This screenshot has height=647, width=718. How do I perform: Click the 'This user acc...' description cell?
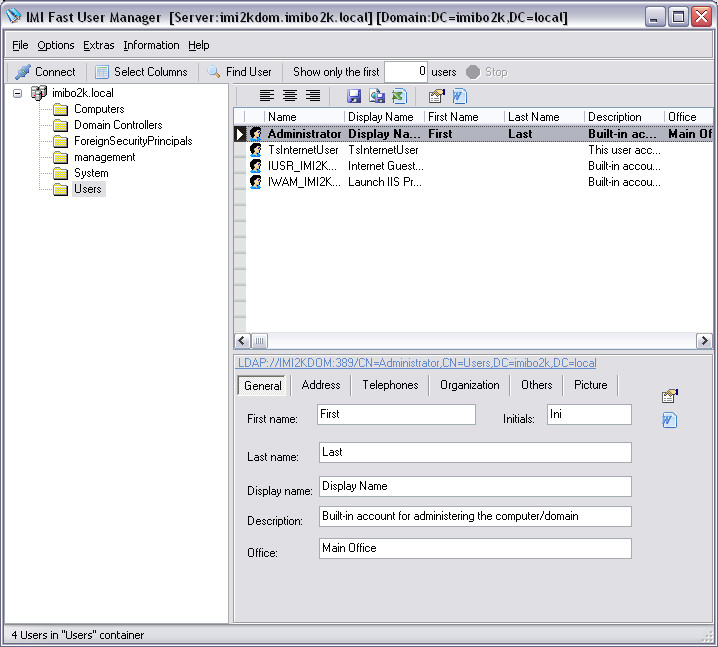coord(624,150)
